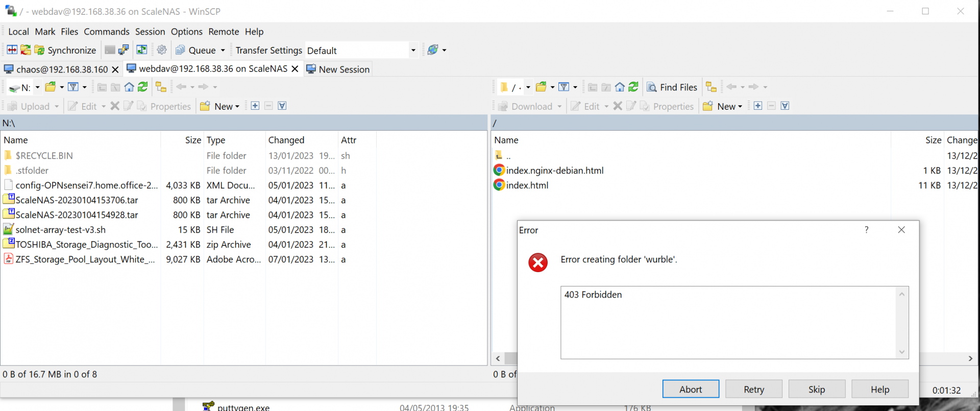
Task: Click the globe session refresh icon
Action: point(433,50)
